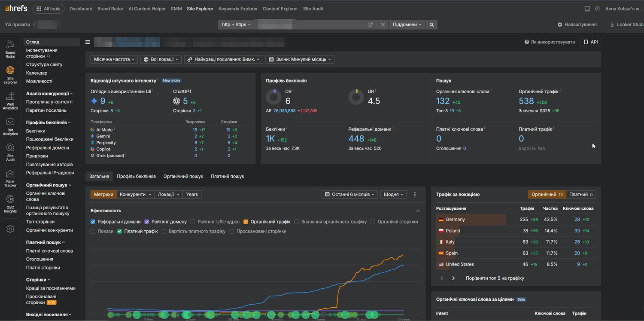Open Структура сайту in the sidebar
Image resolution: width=644 pixels, height=321 pixels.
[x=44, y=64]
